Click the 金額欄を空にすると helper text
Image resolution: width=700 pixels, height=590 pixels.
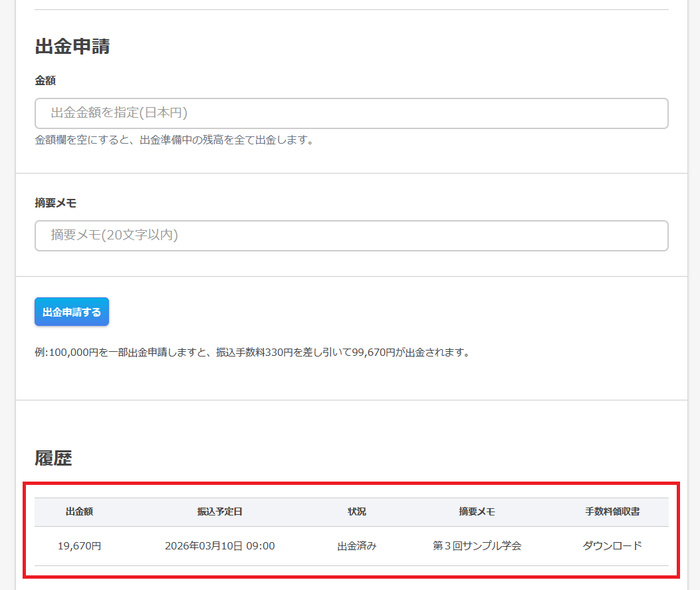click(x=174, y=140)
